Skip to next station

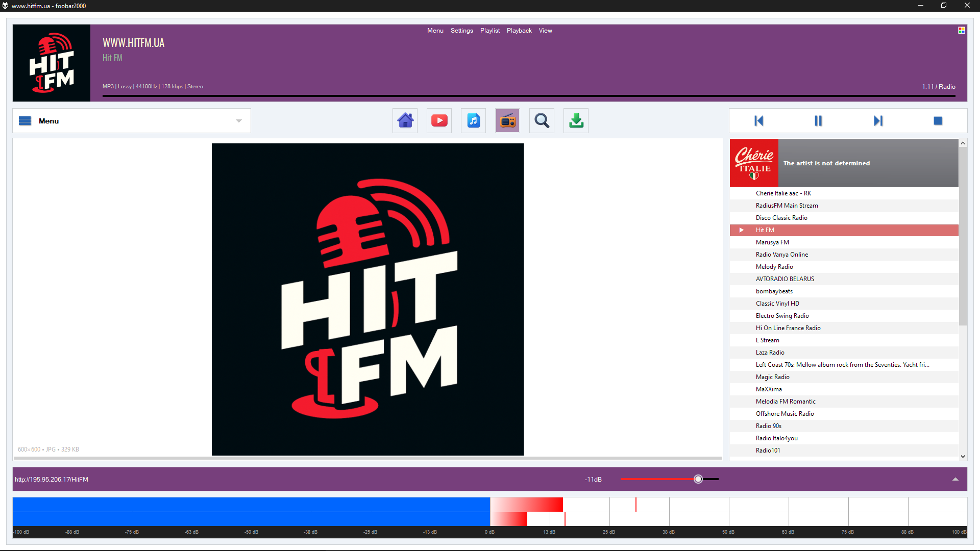coord(878,121)
